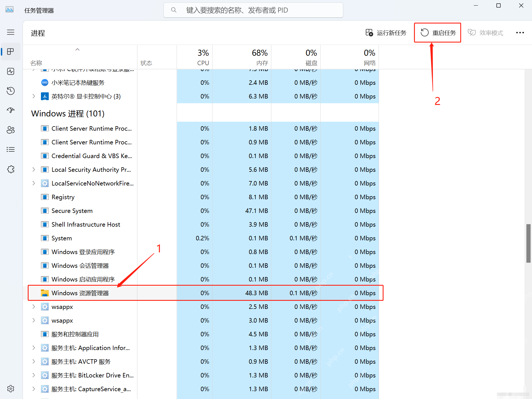Click the 效率模式 button
The image size is (532, 399).
(485, 33)
